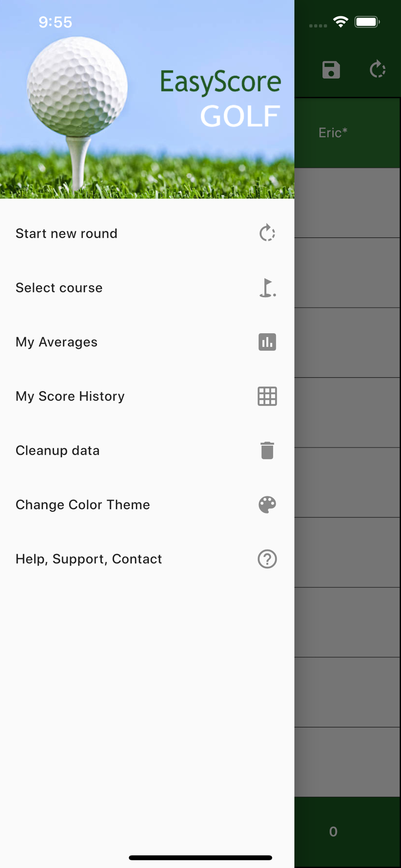Viewport: 401px width, 868px height.
Task: Choose the Select course menu entry
Action: click(147, 288)
